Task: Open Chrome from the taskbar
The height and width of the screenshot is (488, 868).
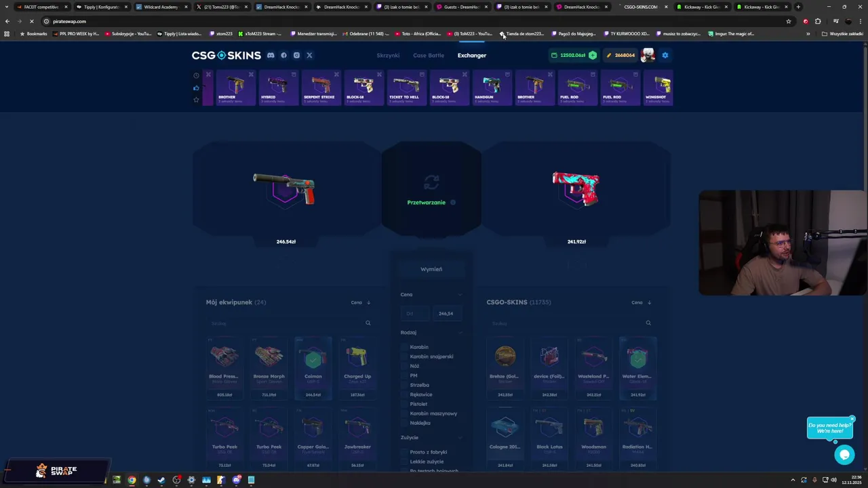Action: click(132, 480)
